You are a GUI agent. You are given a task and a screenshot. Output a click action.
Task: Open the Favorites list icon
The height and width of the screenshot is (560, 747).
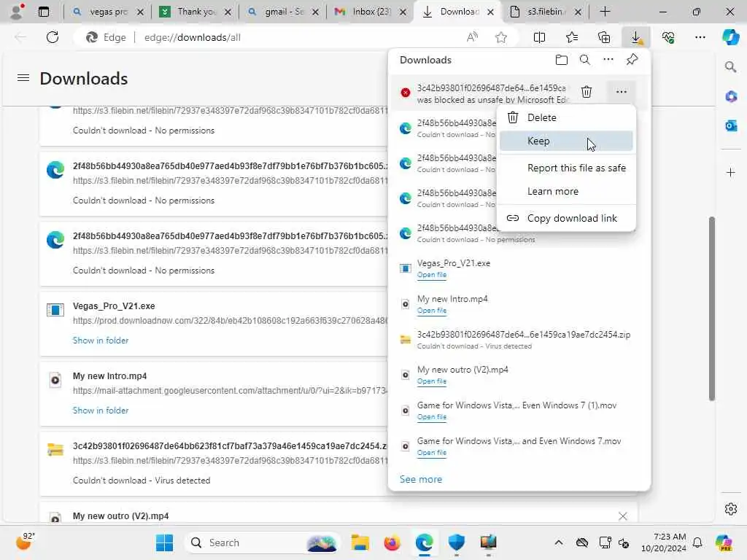click(x=572, y=37)
